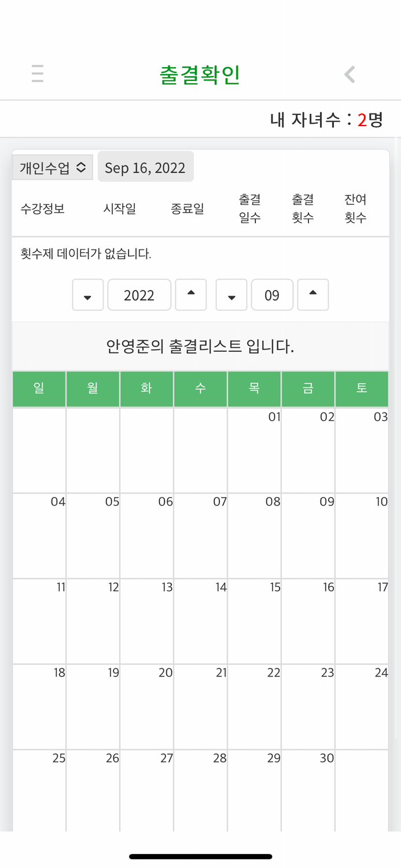
Task: Click the 출결확인 page title
Action: pos(199,74)
